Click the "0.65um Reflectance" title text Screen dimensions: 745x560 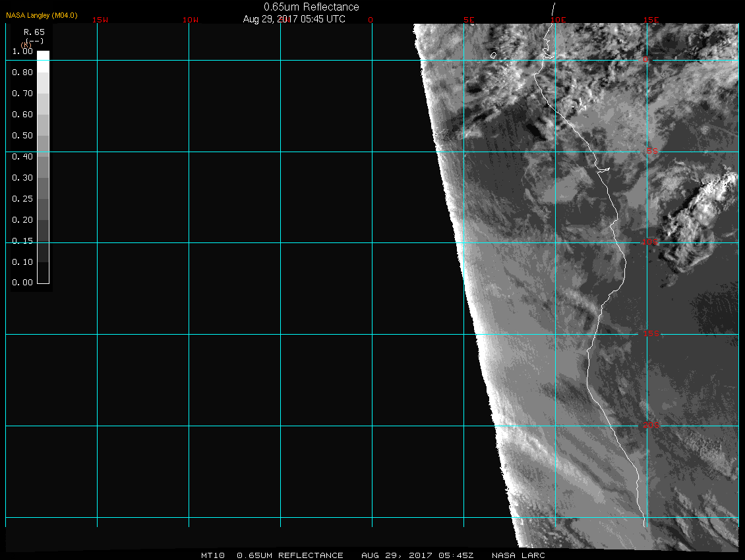click(x=311, y=7)
